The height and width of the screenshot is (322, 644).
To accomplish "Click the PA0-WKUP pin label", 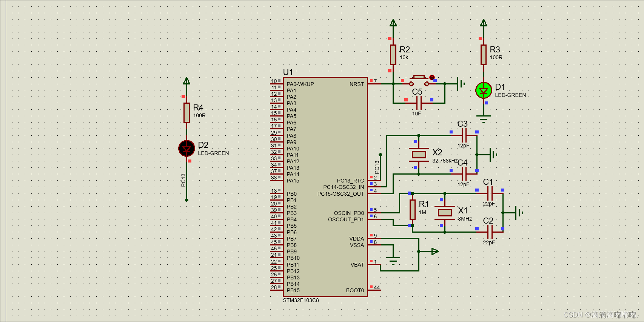I will [300, 84].
